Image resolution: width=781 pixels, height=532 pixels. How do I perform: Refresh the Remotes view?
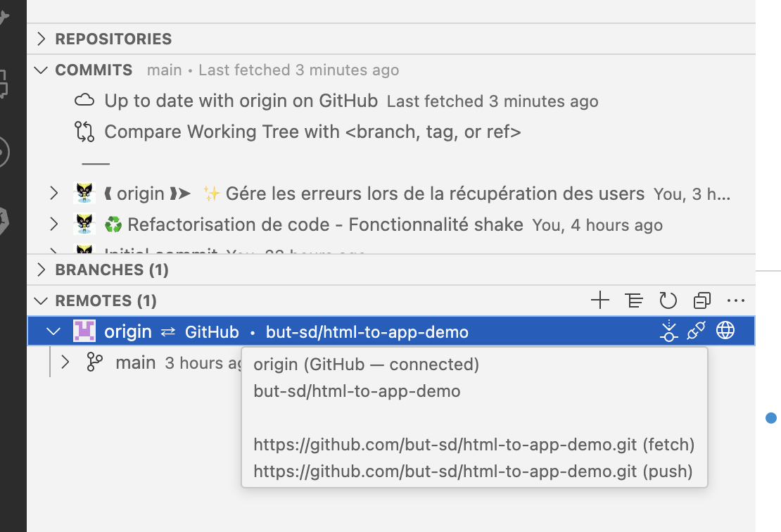click(x=668, y=300)
